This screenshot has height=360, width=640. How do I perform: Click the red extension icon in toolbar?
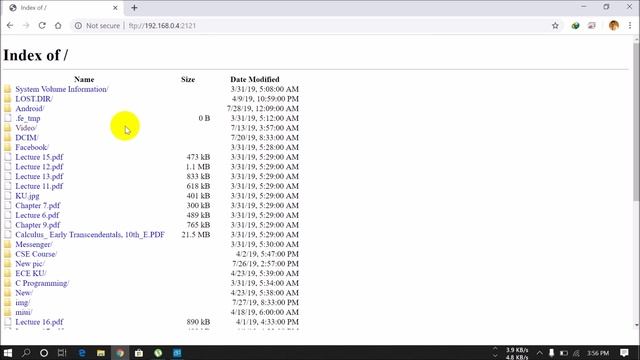[x=591, y=26]
